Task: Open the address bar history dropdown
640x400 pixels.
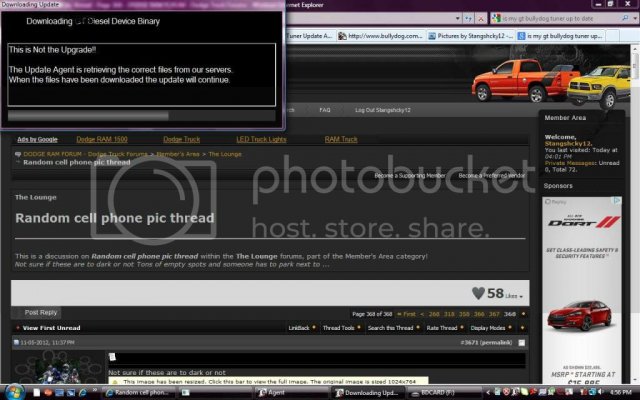Action: [458, 18]
